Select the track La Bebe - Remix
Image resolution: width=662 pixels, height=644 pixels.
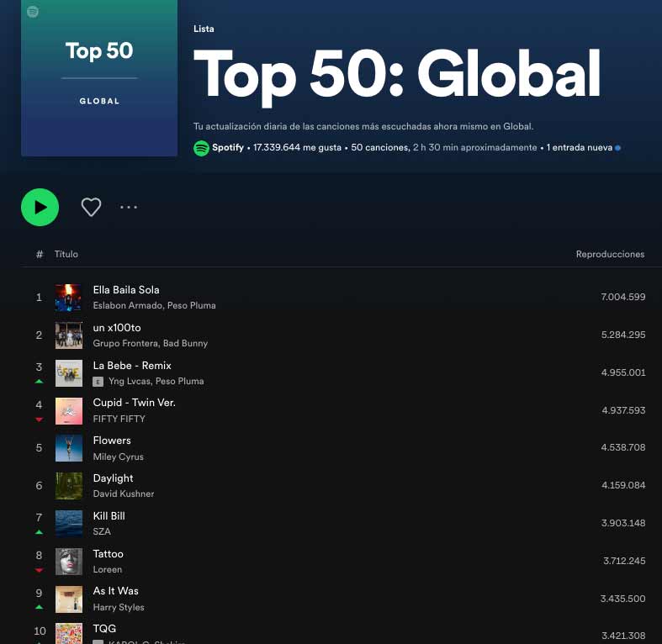(132, 366)
